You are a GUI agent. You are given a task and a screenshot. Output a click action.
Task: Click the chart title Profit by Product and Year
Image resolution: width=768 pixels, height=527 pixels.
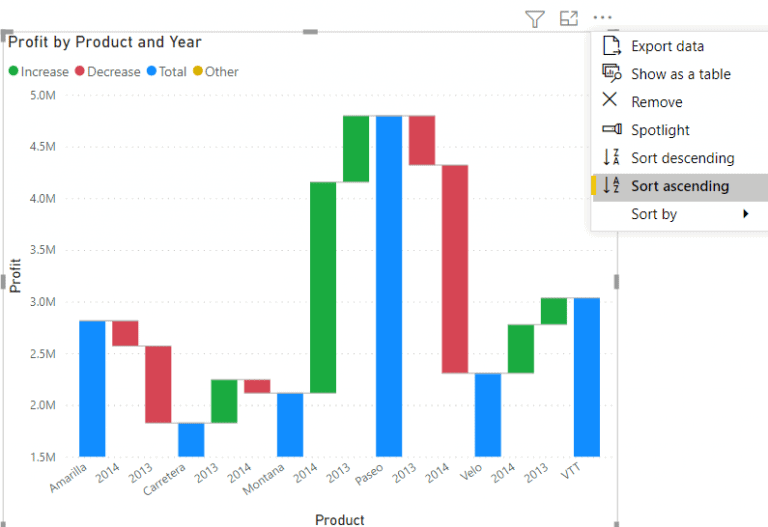point(104,42)
